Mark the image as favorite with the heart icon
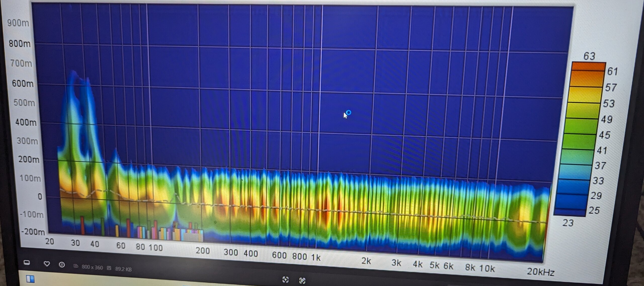Viewport: 644px width, 286px height. click(47, 264)
